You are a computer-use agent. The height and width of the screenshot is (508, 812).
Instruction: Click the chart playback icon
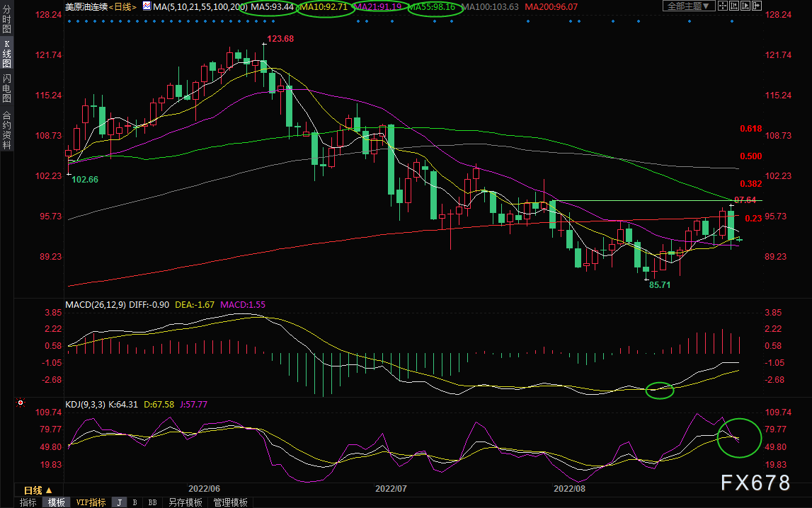point(745,6)
